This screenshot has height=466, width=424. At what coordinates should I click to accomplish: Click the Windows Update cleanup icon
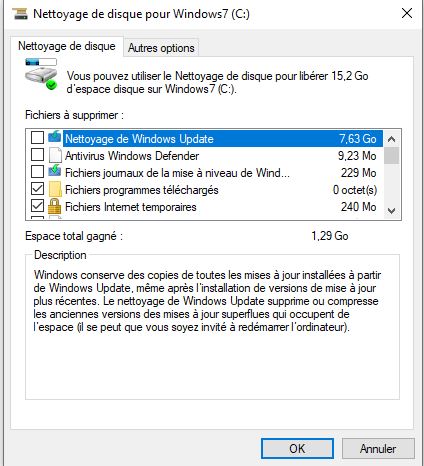(x=55, y=137)
